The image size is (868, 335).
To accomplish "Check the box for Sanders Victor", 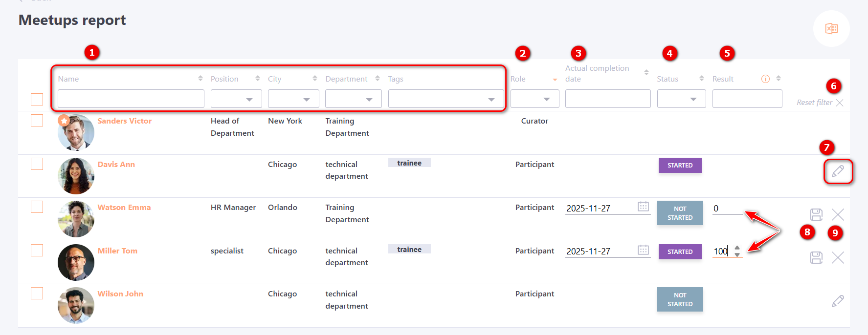I will tap(37, 121).
